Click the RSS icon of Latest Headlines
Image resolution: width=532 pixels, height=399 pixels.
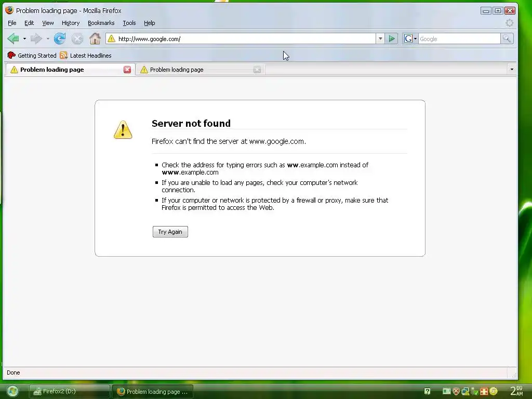pos(63,55)
